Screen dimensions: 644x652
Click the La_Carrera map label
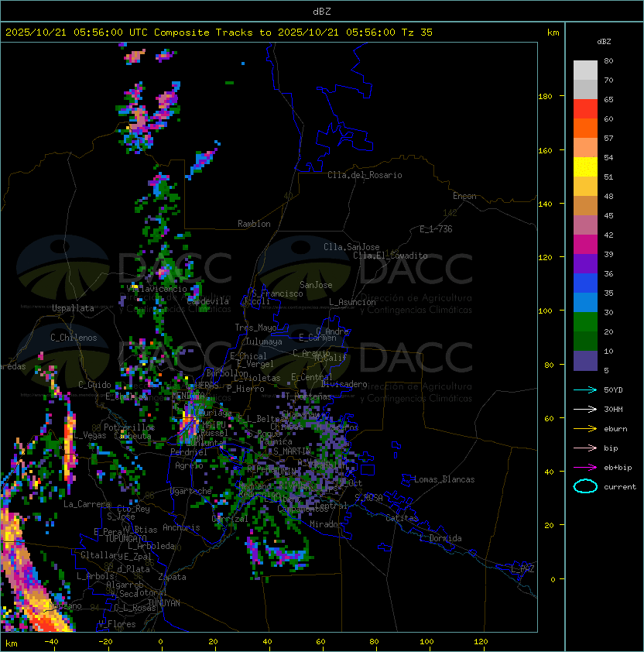[87, 504]
